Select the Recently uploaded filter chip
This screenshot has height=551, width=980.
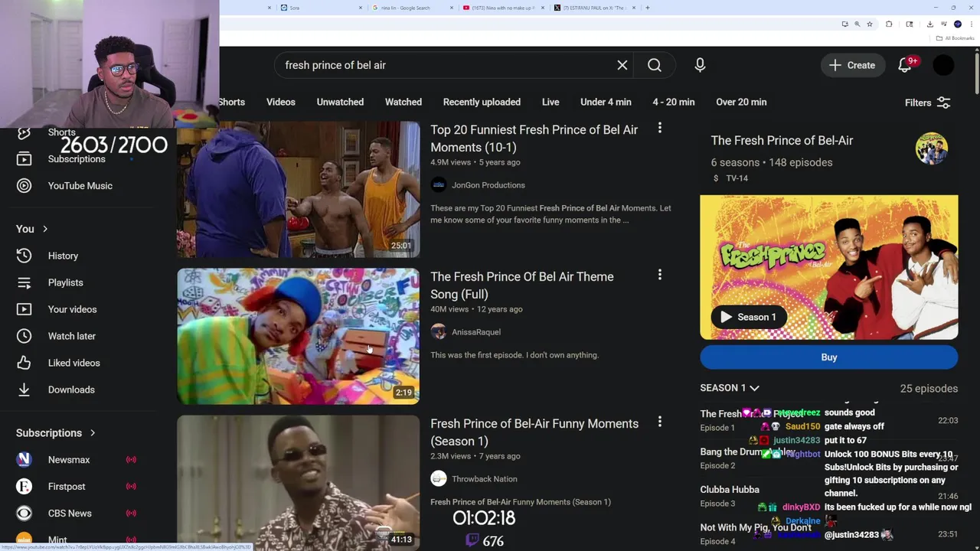click(x=482, y=102)
